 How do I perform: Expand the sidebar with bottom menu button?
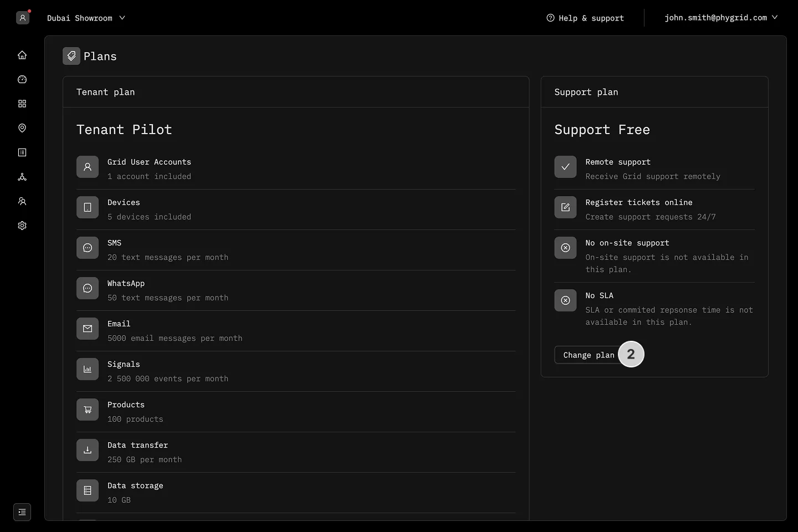pos(22,512)
